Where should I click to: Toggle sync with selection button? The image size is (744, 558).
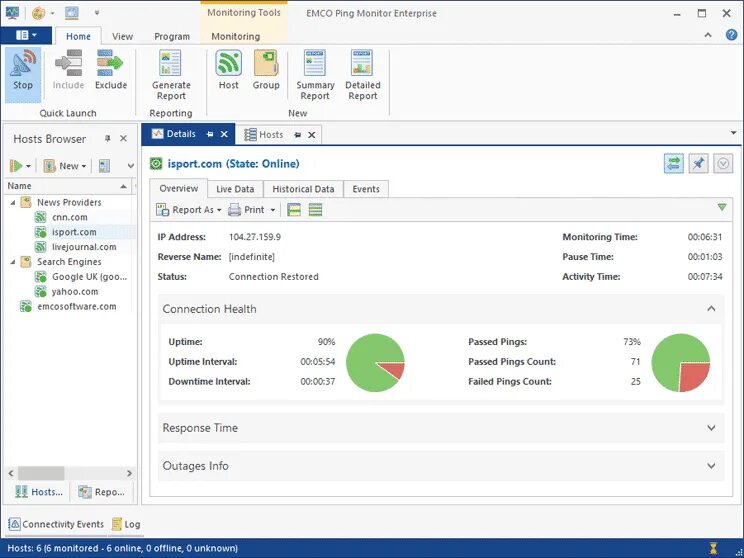[x=674, y=163]
